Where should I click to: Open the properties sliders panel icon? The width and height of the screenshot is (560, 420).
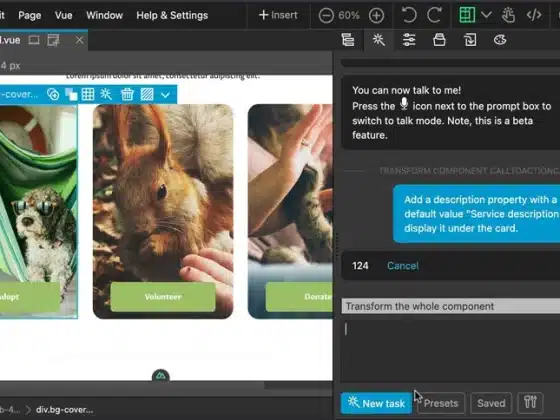pos(409,40)
